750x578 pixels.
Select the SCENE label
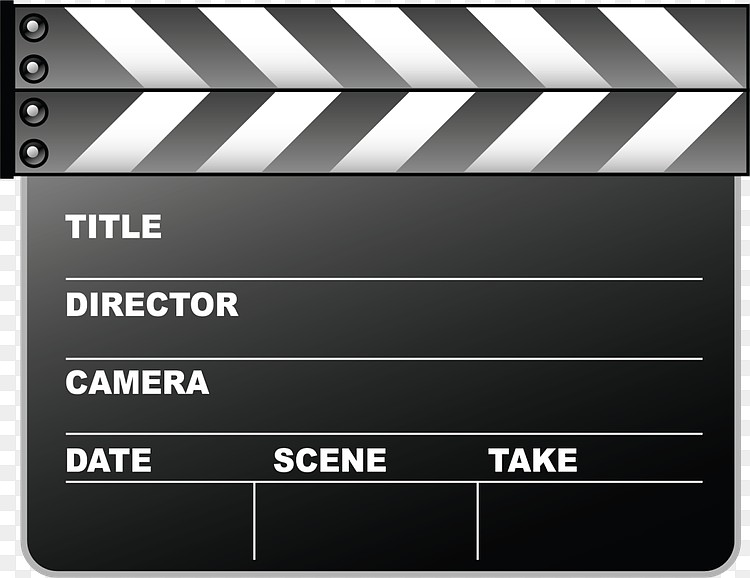click(330, 460)
